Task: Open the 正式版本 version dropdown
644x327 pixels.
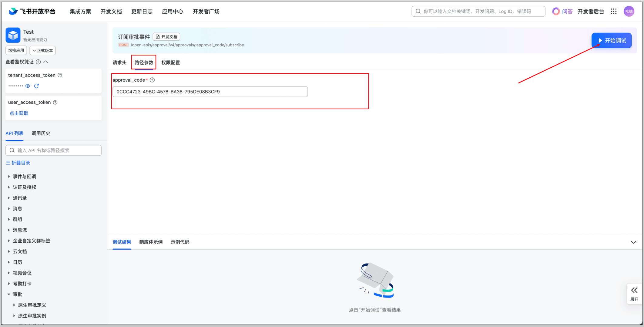Action: pos(43,51)
